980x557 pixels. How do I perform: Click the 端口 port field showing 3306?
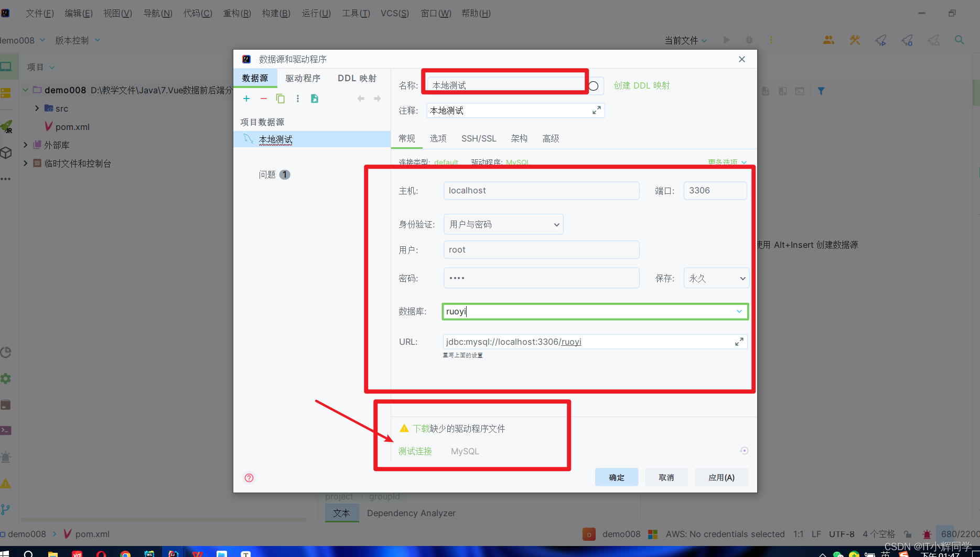[715, 191]
